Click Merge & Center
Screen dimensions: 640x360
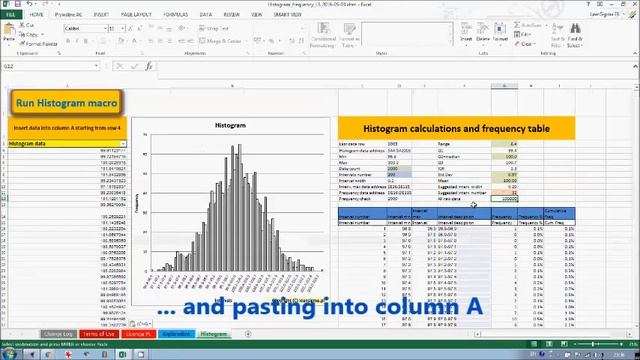pyautogui.click(x=221, y=41)
